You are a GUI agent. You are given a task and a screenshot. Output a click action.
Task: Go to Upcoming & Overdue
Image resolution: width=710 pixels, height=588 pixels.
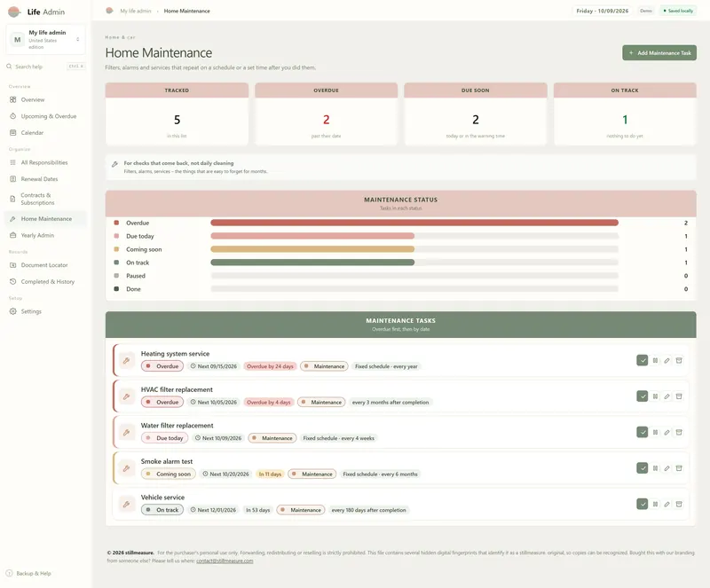(x=45, y=116)
